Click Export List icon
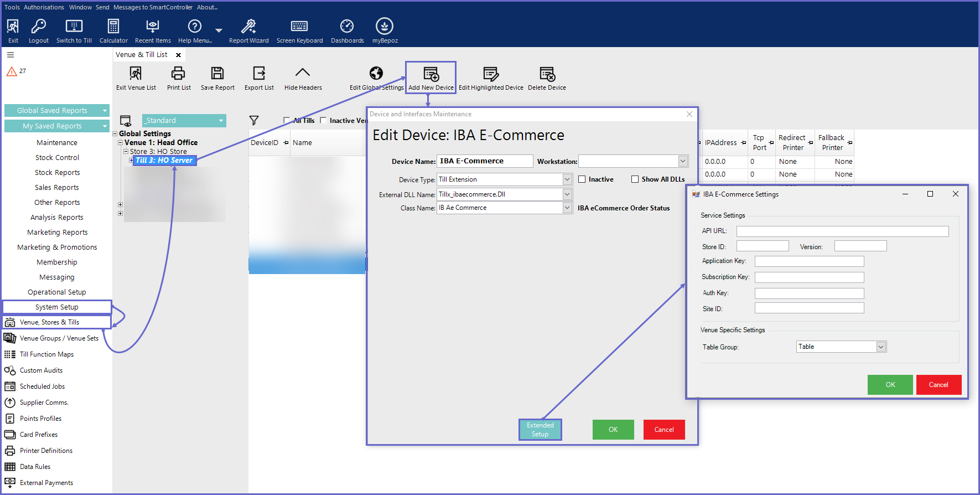 point(259,78)
